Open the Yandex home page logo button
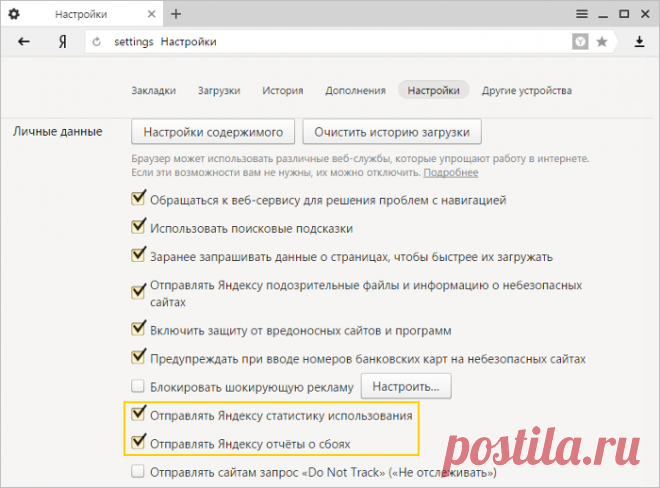 [62, 42]
